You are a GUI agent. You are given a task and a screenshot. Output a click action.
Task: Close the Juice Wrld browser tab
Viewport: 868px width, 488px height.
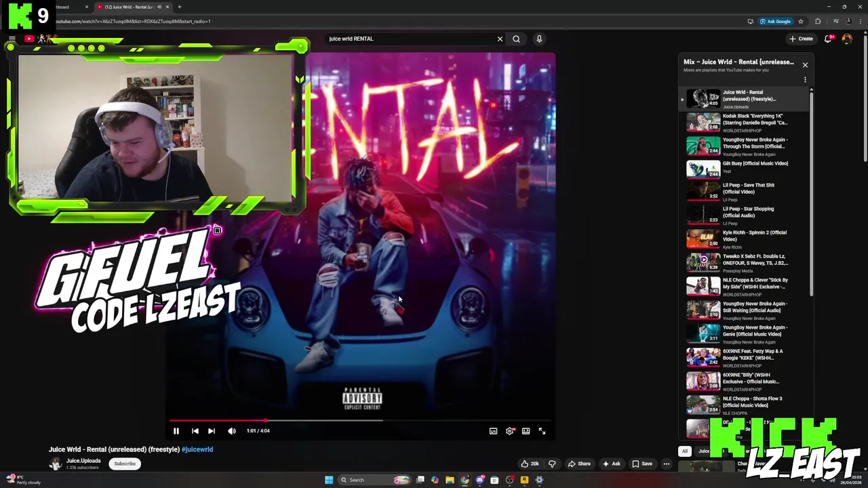tap(167, 7)
